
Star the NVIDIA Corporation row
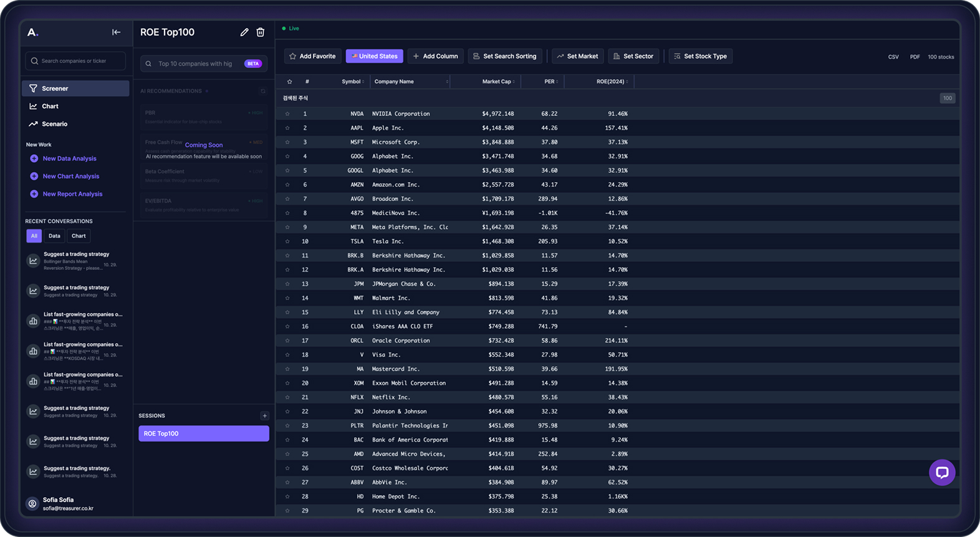(x=287, y=114)
